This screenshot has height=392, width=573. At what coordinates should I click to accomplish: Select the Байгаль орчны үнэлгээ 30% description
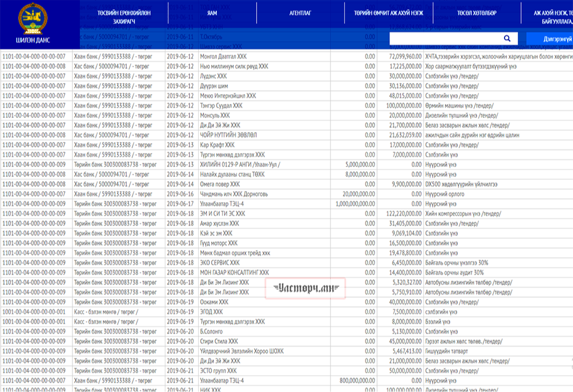(457, 263)
